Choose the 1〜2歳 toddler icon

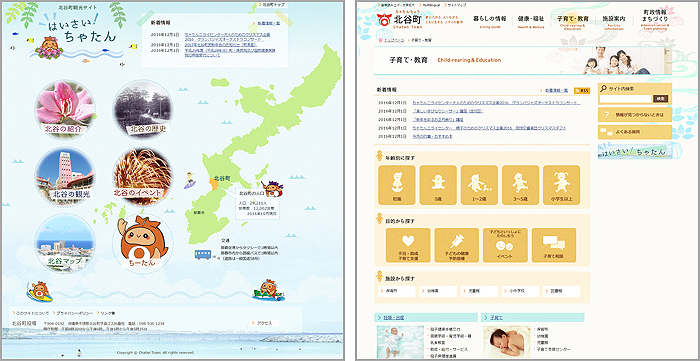[479, 185]
